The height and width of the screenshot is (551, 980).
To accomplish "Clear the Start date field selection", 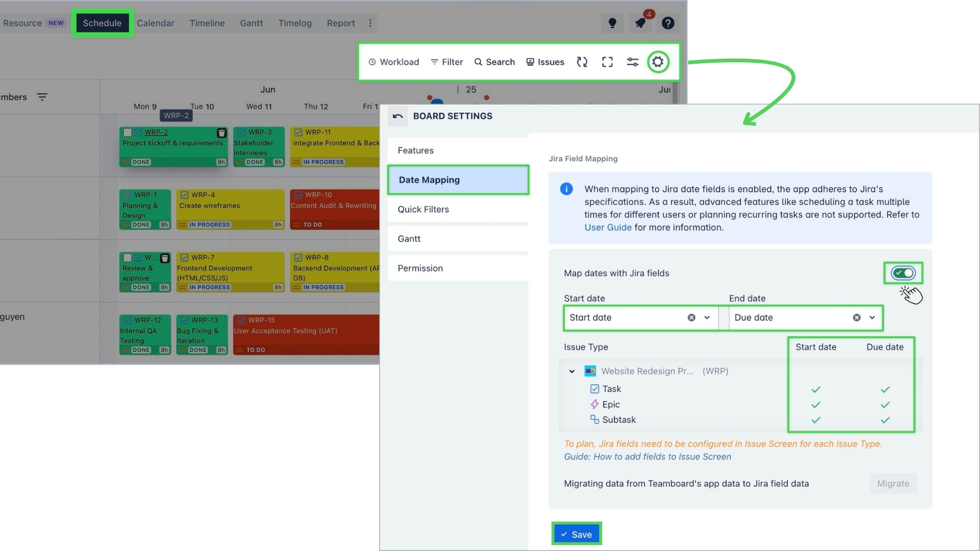I will coord(691,317).
